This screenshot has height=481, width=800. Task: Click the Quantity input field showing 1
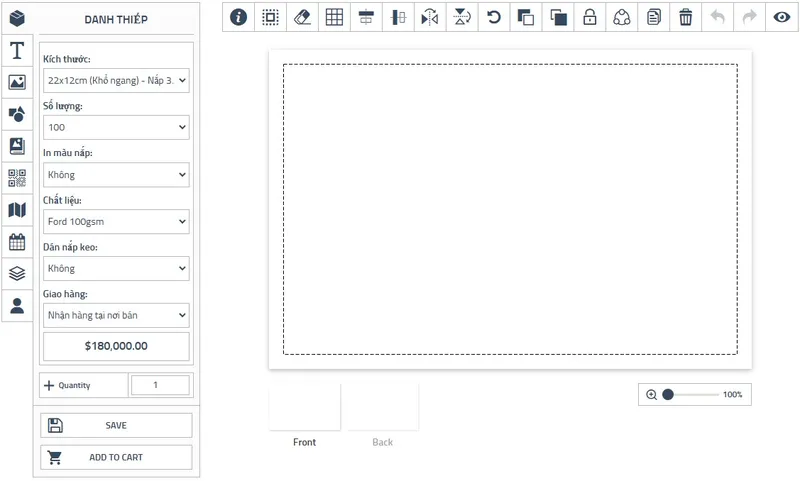pyautogui.click(x=160, y=385)
